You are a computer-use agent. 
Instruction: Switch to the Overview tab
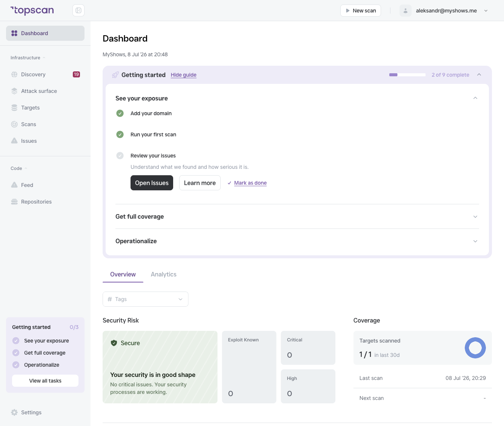(123, 274)
